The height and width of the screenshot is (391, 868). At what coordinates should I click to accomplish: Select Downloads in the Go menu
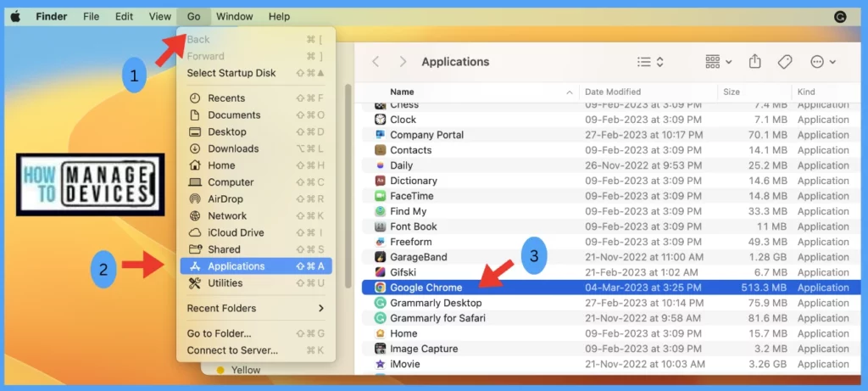255,148
